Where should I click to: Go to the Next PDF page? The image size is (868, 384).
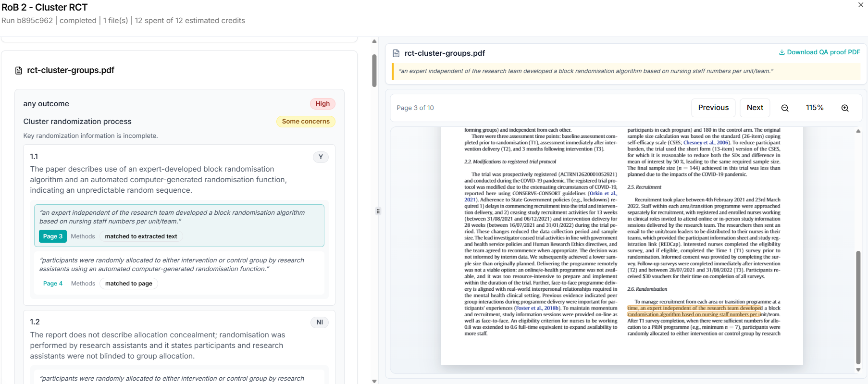(x=755, y=108)
